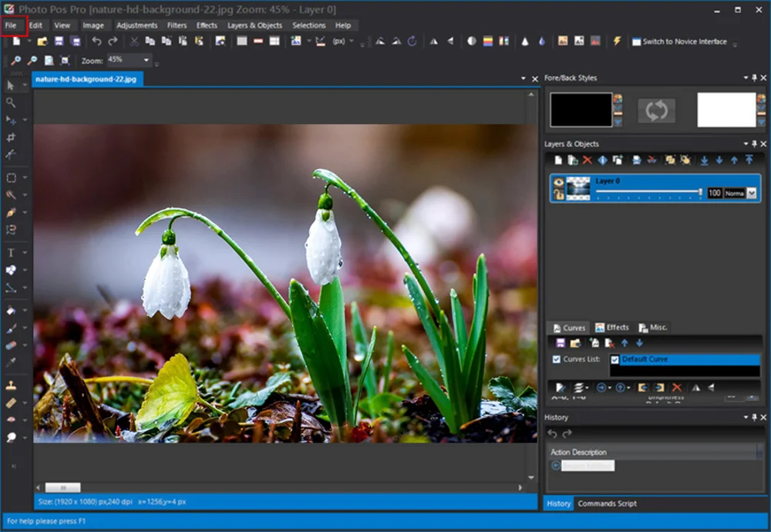Click History undo arrow button

coord(552,433)
